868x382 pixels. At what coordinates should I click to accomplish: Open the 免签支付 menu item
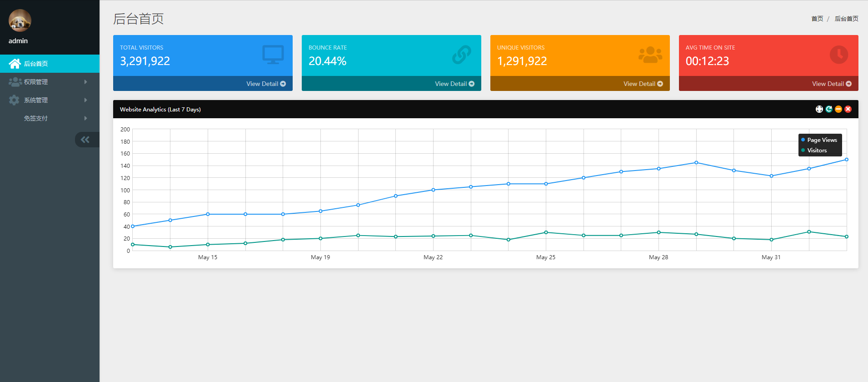[36, 118]
